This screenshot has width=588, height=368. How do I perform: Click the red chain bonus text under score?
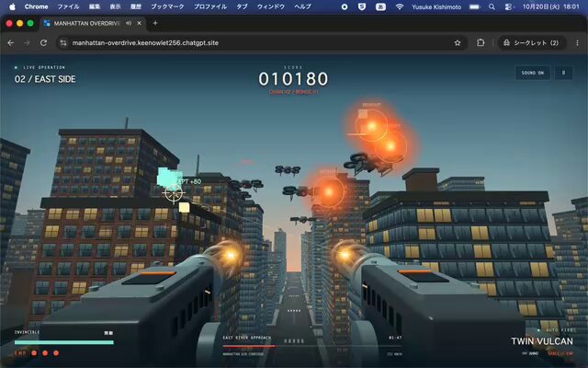point(293,92)
